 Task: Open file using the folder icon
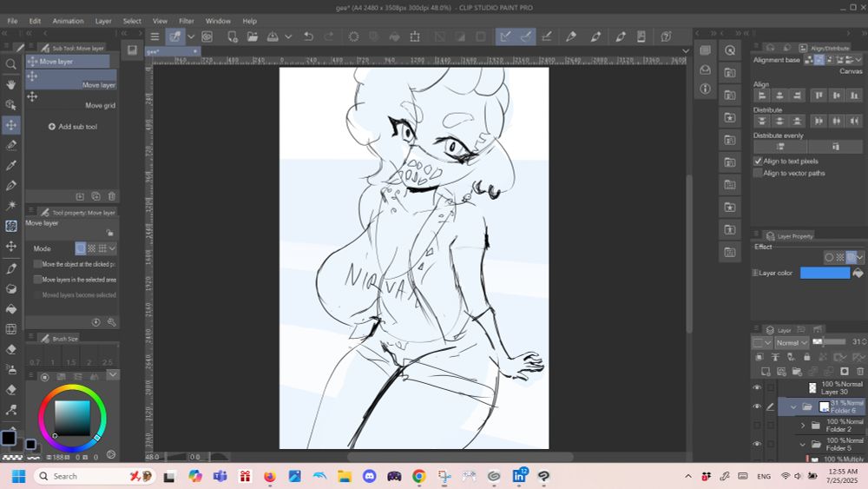(253, 36)
